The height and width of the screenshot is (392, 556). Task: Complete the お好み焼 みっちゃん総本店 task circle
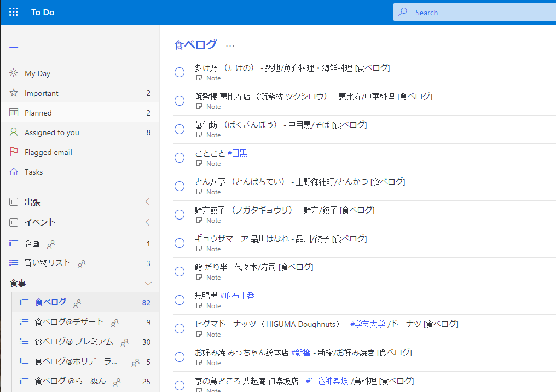click(x=179, y=357)
